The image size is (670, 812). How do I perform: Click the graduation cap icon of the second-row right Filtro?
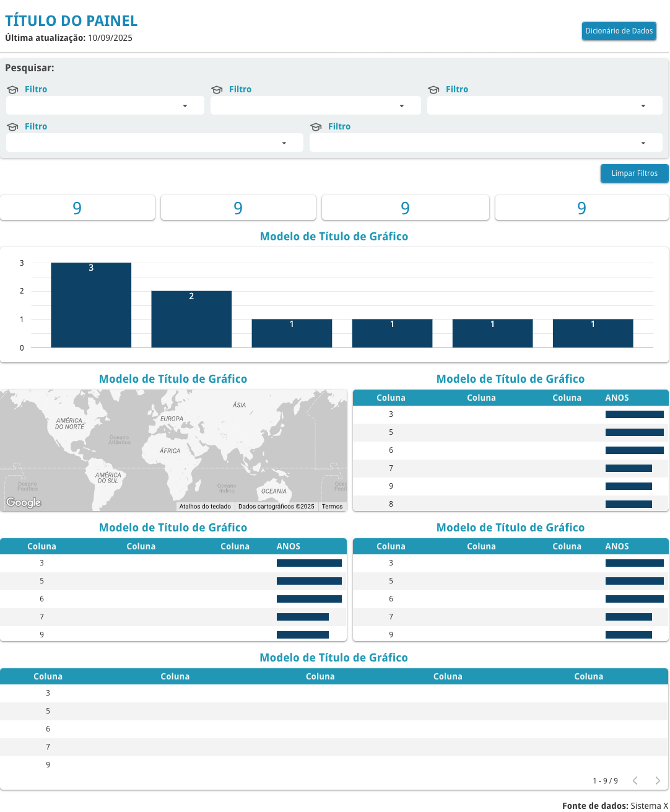click(316, 127)
